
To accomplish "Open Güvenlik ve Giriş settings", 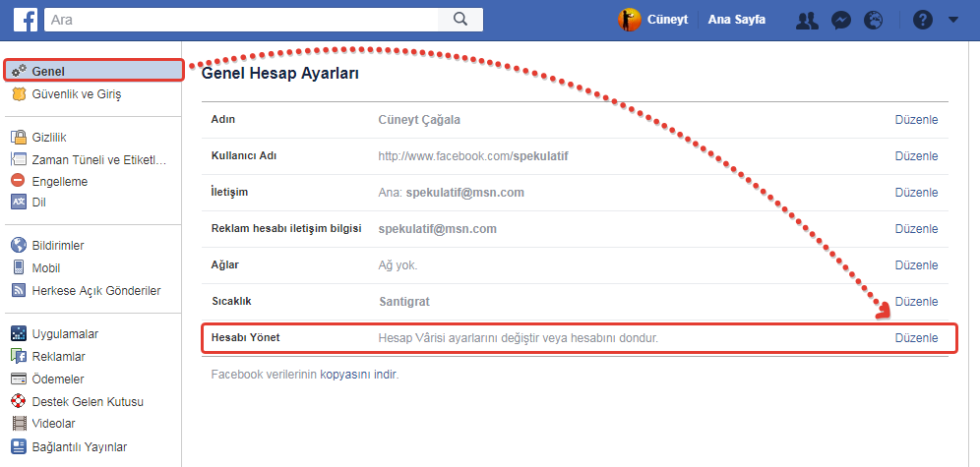I will click(76, 94).
